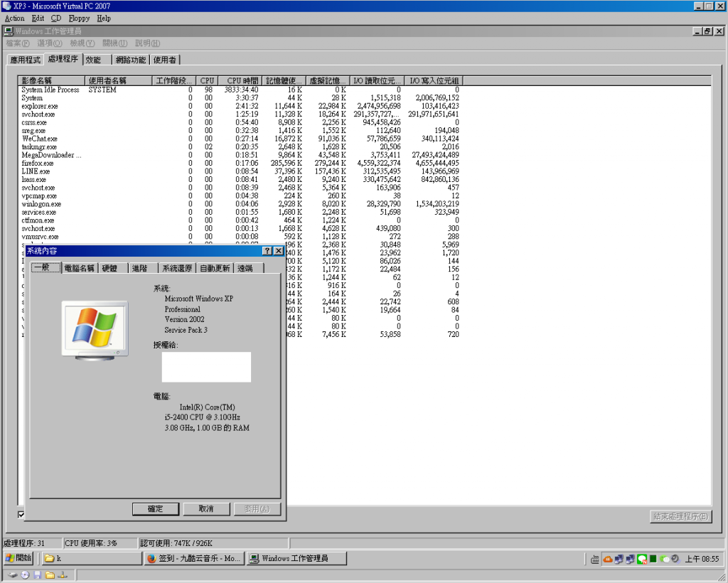Click the WeChat tray icon
The image size is (728, 583).
click(x=665, y=559)
